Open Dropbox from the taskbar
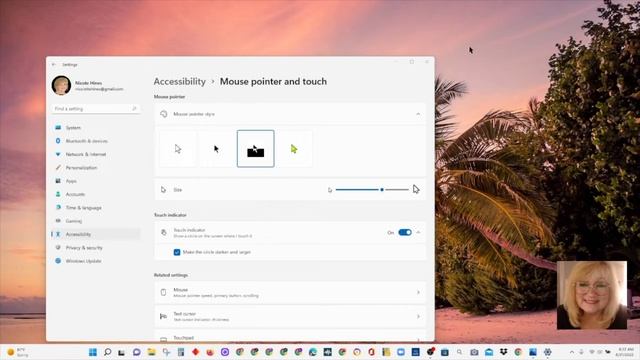 (503, 352)
